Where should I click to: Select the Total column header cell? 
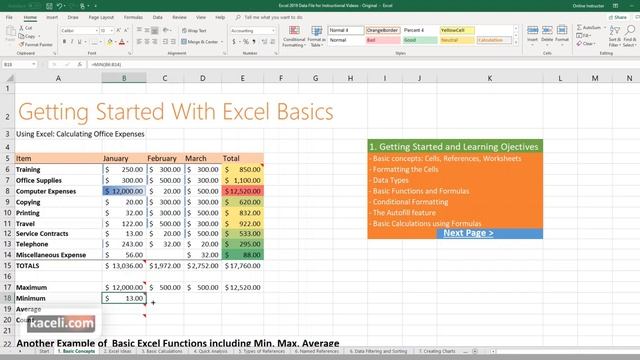pyautogui.click(x=242, y=158)
